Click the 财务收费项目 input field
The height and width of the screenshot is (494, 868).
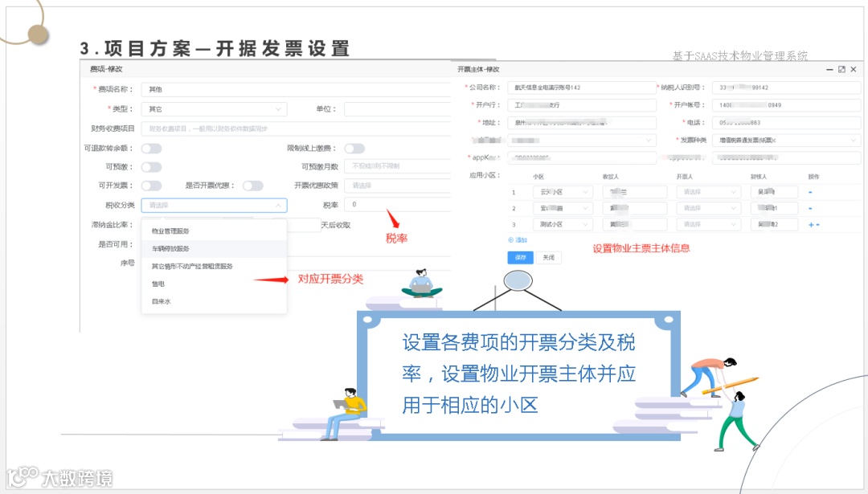click(296, 129)
